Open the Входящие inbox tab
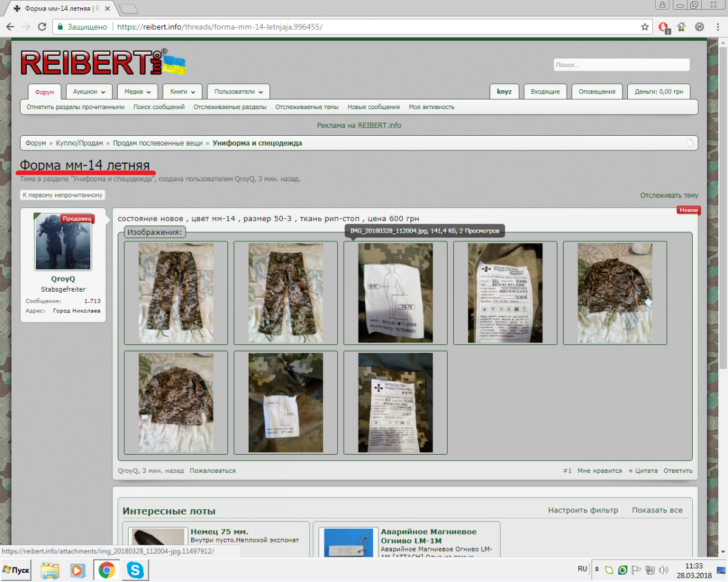The image size is (728, 582). [545, 92]
